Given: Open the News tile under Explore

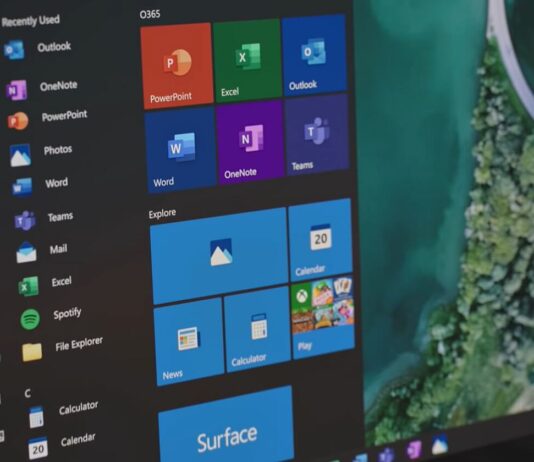Looking at the screenshot, I should 189,342.
